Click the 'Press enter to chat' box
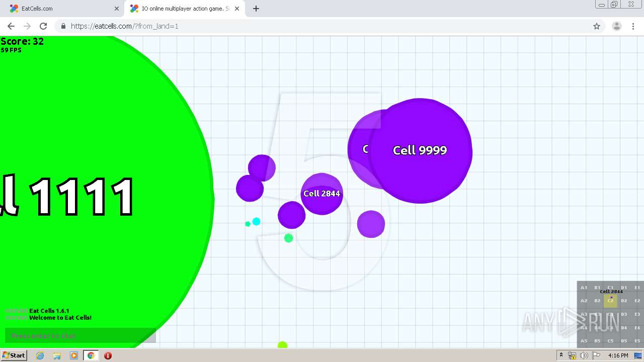The image size is (644, 362). 80,336
